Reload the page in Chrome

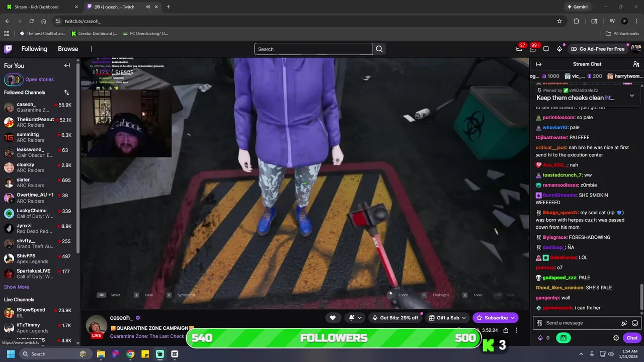pos(31,21)
